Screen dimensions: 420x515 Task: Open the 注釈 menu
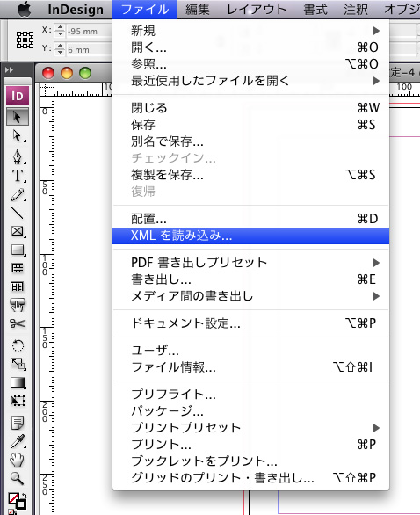[x=356, y=9]
